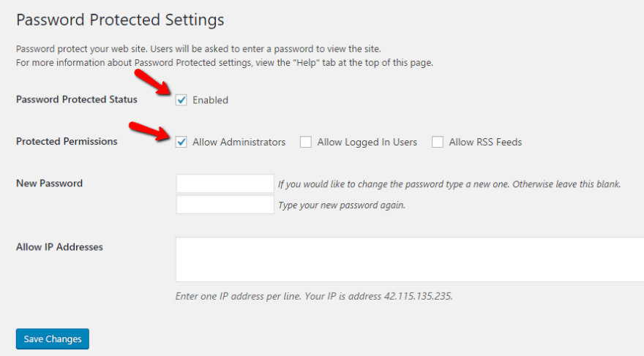Click the first New Password field
644x356 pixels.
[x=225, y=183]
